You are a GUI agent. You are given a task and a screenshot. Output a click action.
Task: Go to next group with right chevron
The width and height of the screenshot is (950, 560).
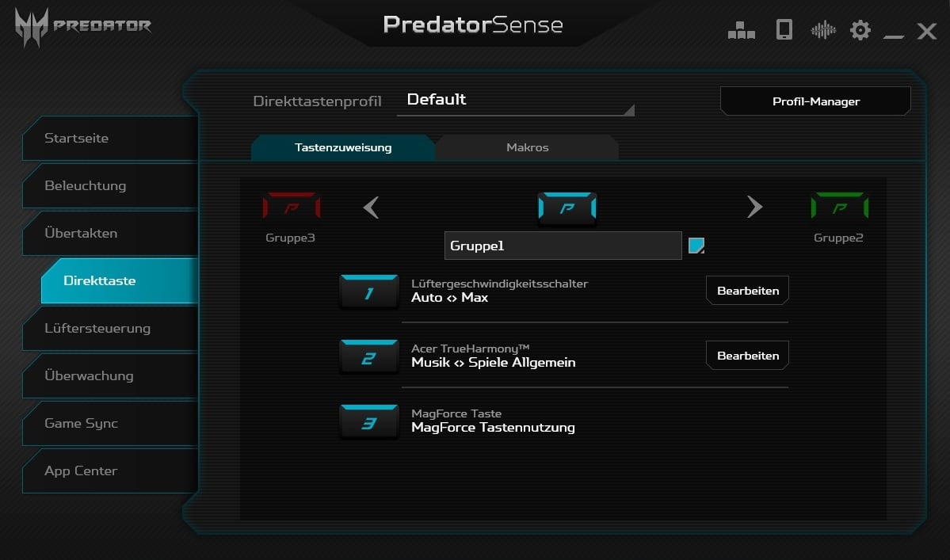click(754, 207)
